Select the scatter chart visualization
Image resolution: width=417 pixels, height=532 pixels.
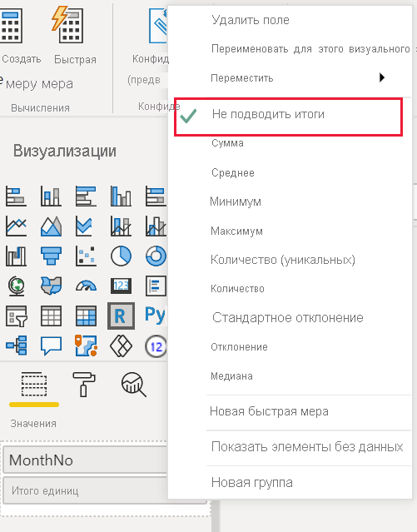click(x=86, y=256)
